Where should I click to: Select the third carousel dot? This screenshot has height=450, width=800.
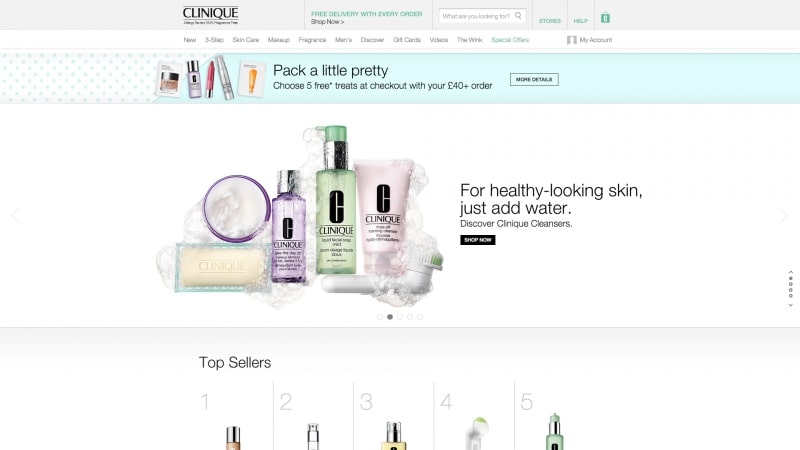(x=400, y=317)
